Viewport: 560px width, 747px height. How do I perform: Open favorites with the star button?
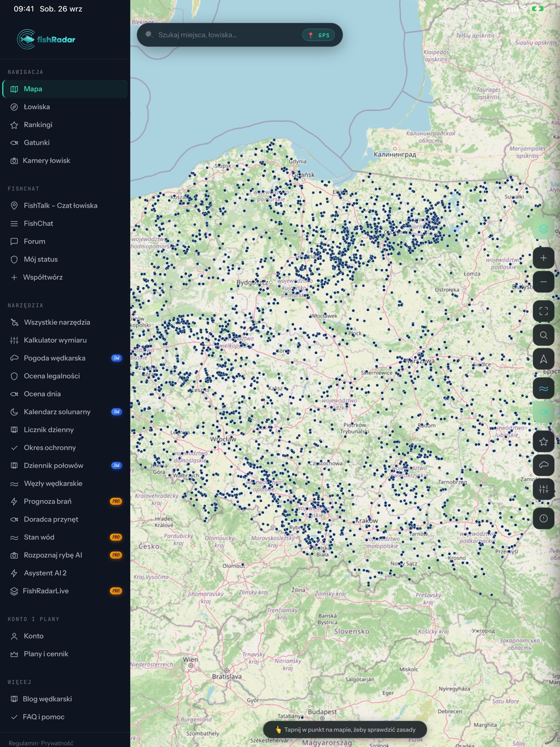544,442
